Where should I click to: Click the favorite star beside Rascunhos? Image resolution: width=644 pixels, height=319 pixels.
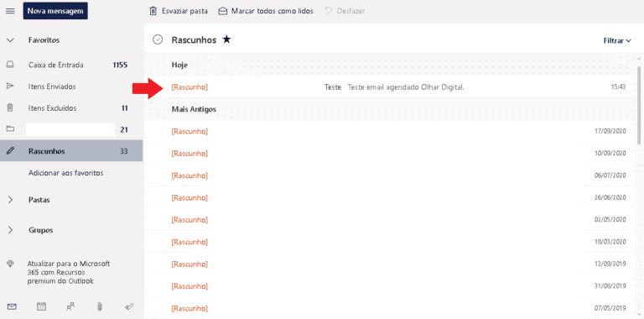coord(226,39)
